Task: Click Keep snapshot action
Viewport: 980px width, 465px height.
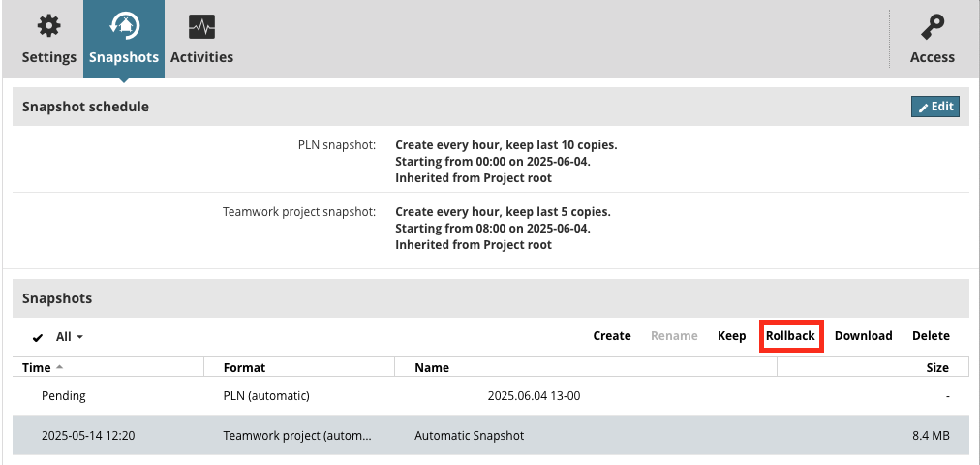Action: click(x=731, y=336)
